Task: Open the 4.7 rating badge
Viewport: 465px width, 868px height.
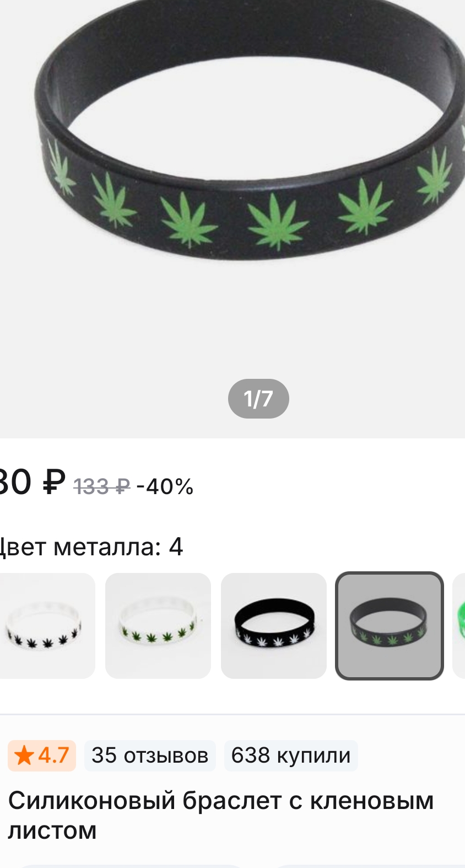Action: [x=42, y=755]
